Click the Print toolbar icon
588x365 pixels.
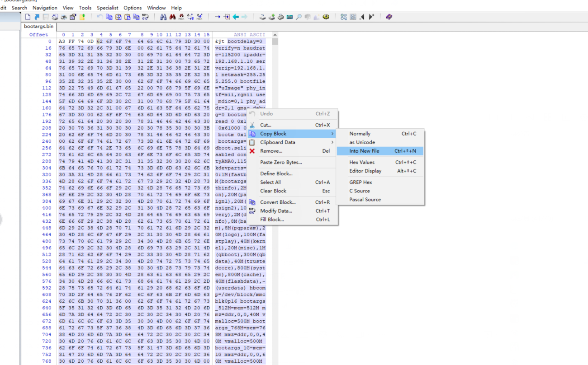(64, 17)
